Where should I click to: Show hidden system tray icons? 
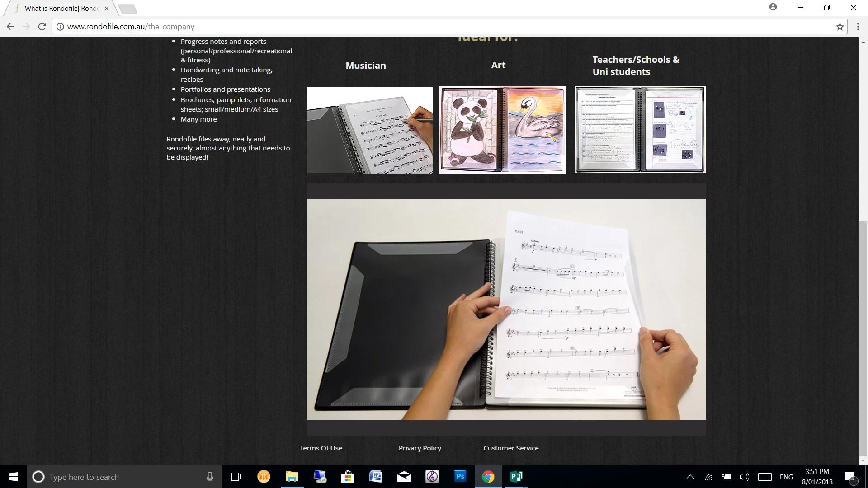pyautogui.click(x=690, y=477)
